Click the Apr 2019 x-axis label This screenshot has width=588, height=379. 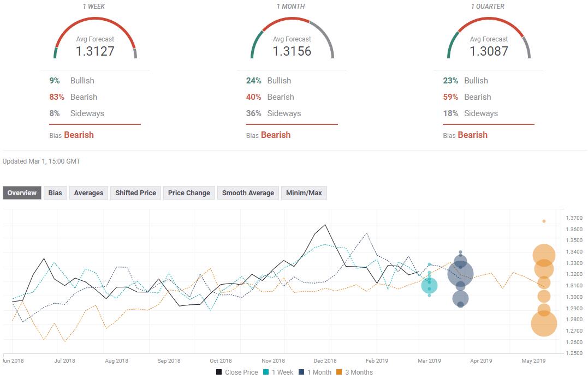click(x=481, y=360)
